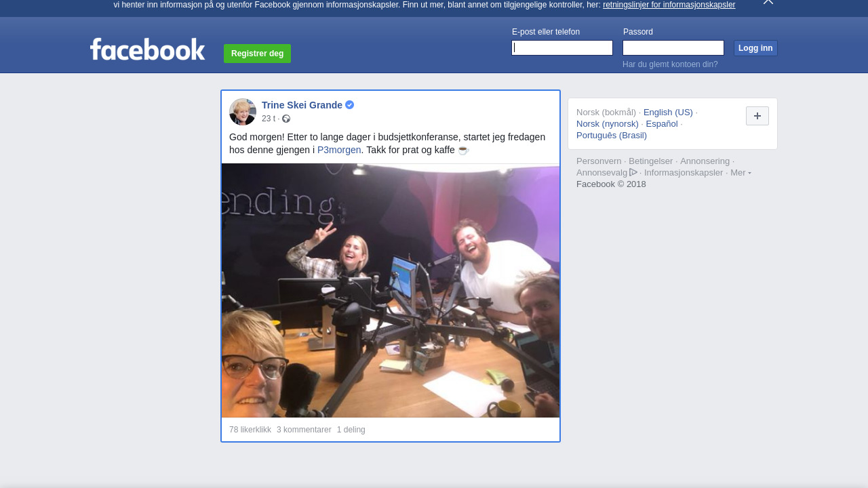This screenshot has width=868, height=488.
Task: Open Trine Skei Grande's profile name link
Action: pos(302,105)
